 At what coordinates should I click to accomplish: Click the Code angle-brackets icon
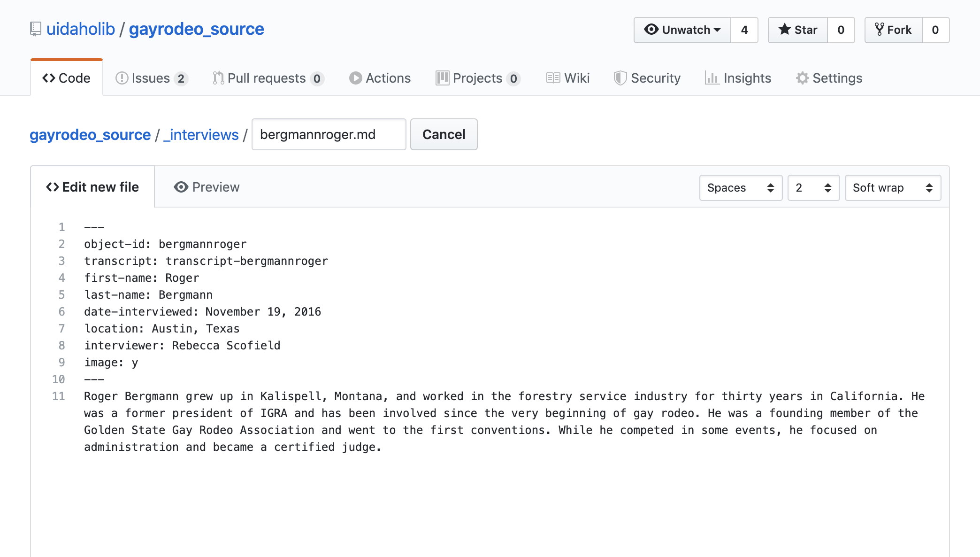[x=49, y=78]
